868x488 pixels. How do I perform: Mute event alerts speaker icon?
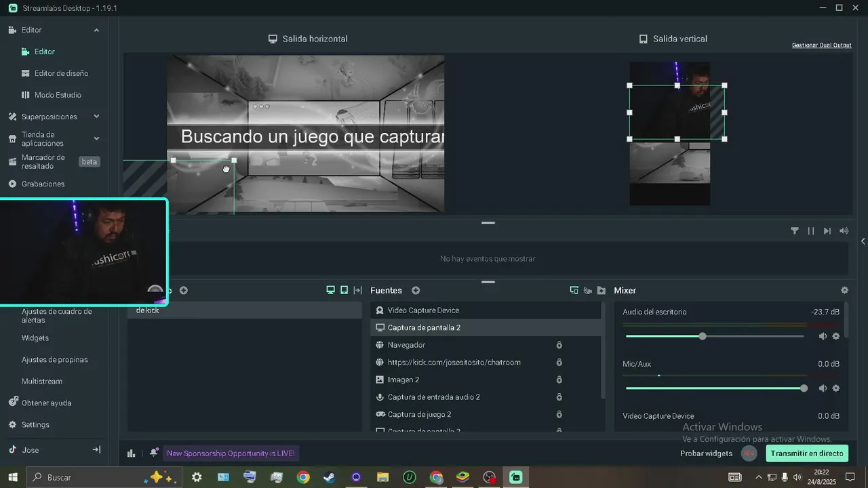click(x=844, y=230)
